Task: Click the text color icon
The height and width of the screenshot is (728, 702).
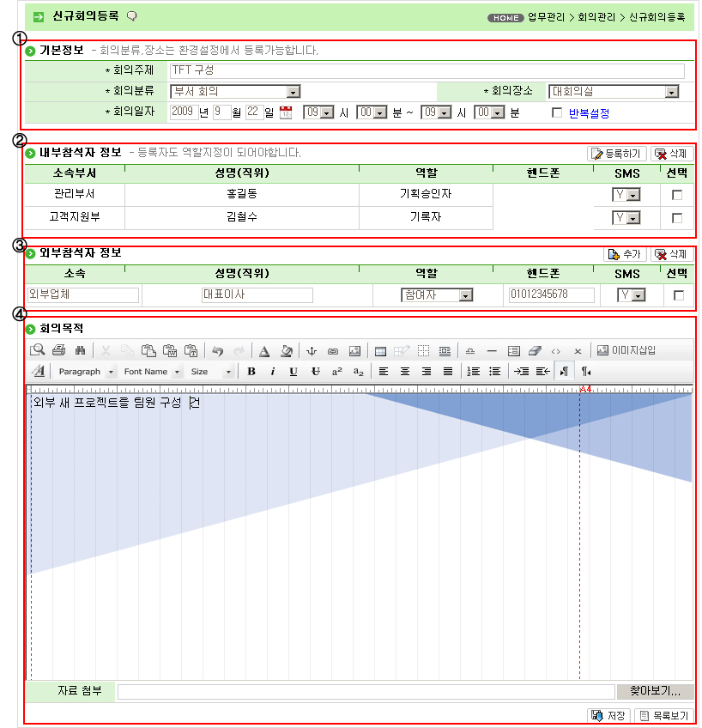Action: click(264, 350)
